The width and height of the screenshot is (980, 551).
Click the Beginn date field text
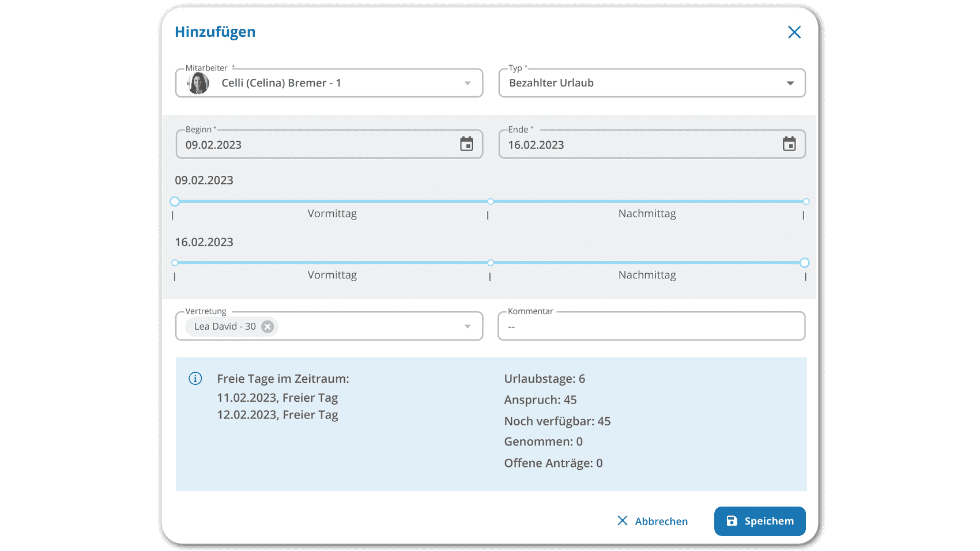pyautogui.click(x=213, y=145)
